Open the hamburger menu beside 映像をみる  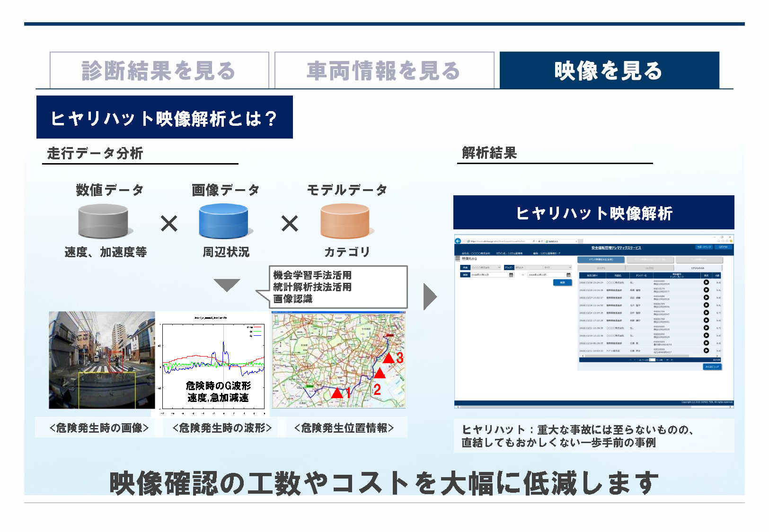tap(458, 259)
